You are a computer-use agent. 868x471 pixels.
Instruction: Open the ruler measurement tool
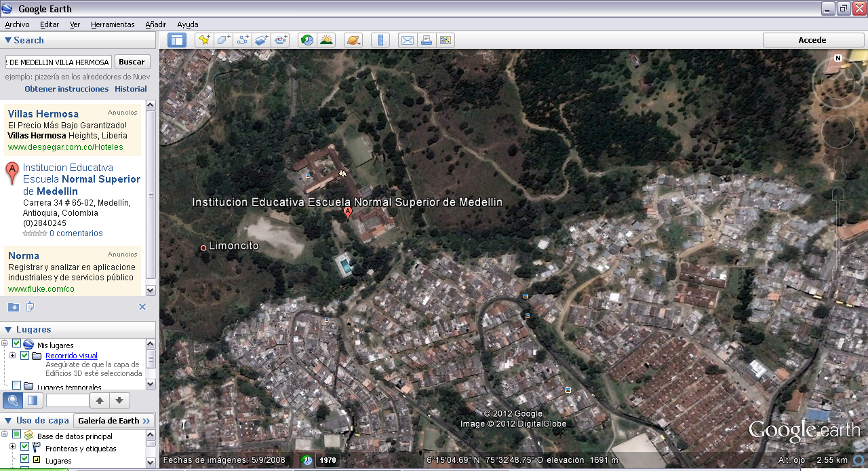tap(380, 40)
